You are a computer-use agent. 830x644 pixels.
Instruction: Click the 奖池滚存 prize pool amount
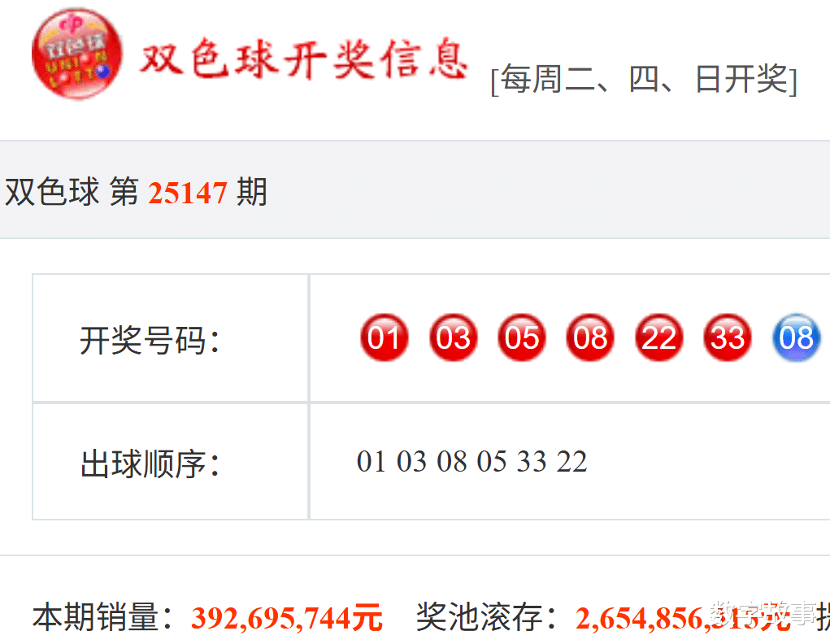click(682, 618)
